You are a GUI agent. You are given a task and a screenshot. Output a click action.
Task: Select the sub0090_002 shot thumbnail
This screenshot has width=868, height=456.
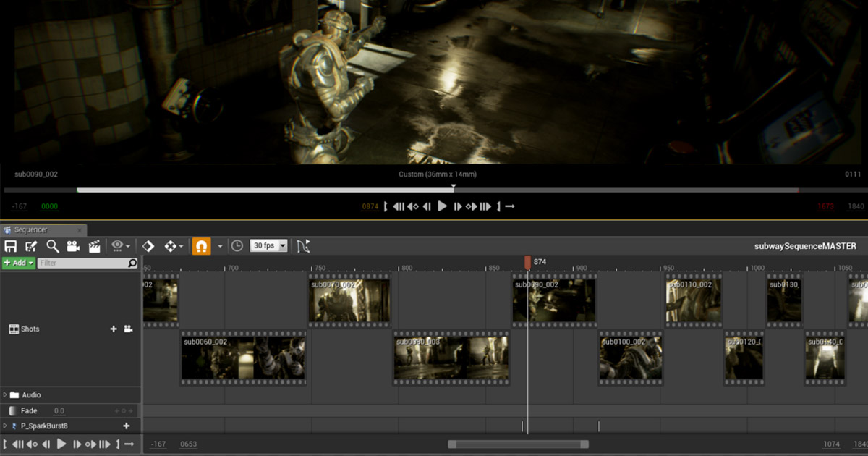pos(553,299)
